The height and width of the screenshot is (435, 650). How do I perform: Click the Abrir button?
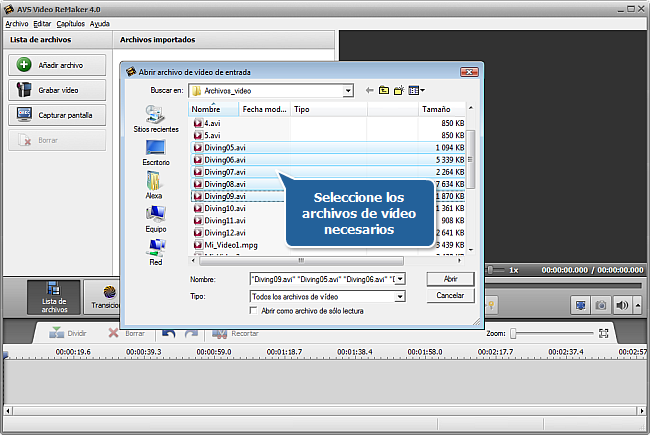pos(450,279)
